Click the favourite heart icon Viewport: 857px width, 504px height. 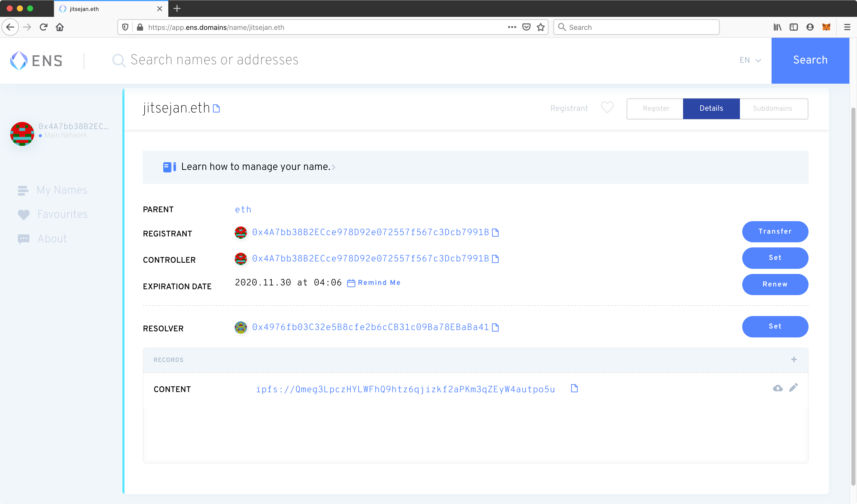pyautogui.click(x=607, y=107)
